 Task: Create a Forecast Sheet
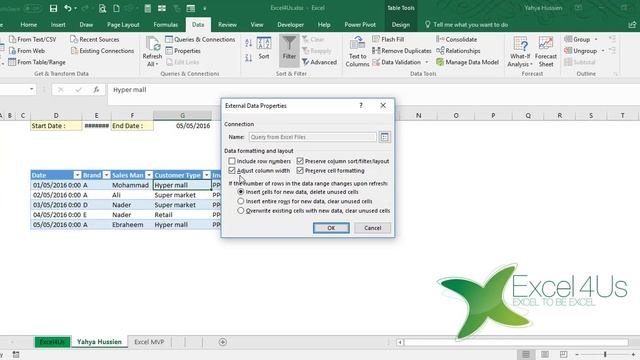tap(546, 51)
